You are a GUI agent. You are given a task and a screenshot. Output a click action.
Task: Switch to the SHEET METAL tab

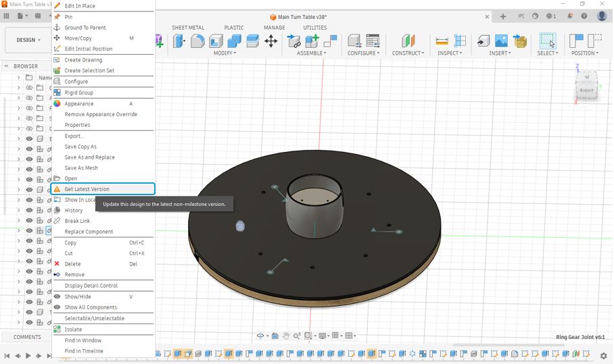pos(188,28)
